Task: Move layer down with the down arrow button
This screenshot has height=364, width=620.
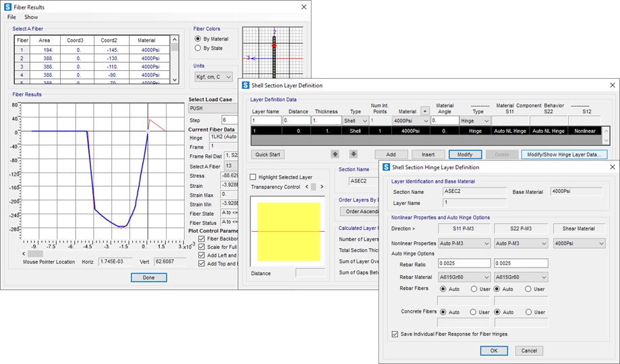Action: pyautogui.click(x=353, y=154)
